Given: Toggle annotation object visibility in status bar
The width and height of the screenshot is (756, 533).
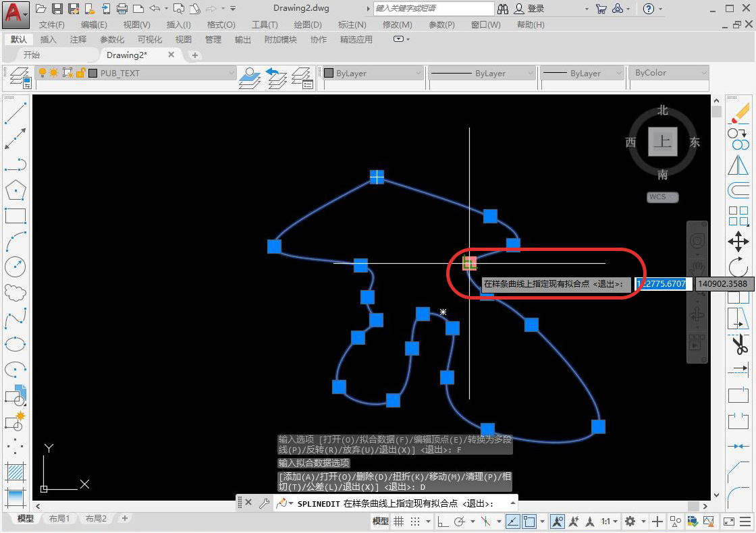Looking at the screenshot, I should pos(558,521).
